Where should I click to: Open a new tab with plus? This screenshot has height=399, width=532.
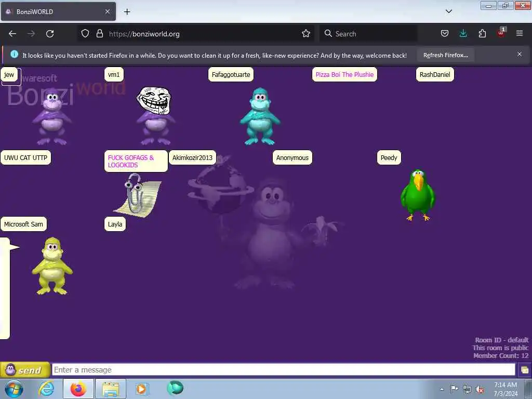[127, 11]
